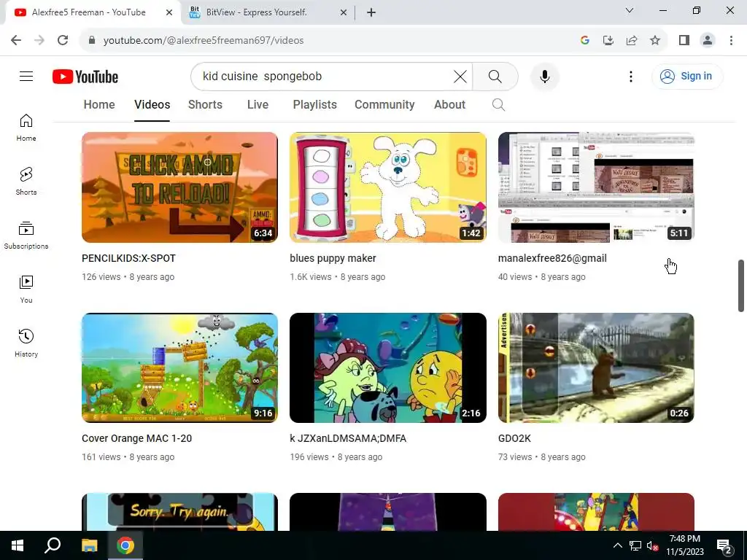Click in the YouTube search input field
Viewport: 747px width, 560px height.
tap(324, 76)
